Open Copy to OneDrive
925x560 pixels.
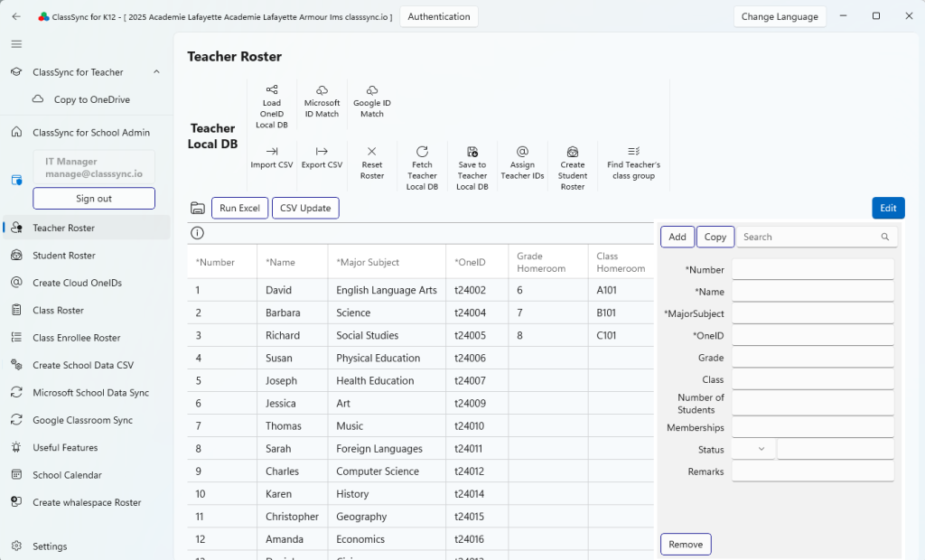pyautogui.click(x=87, y=99)
